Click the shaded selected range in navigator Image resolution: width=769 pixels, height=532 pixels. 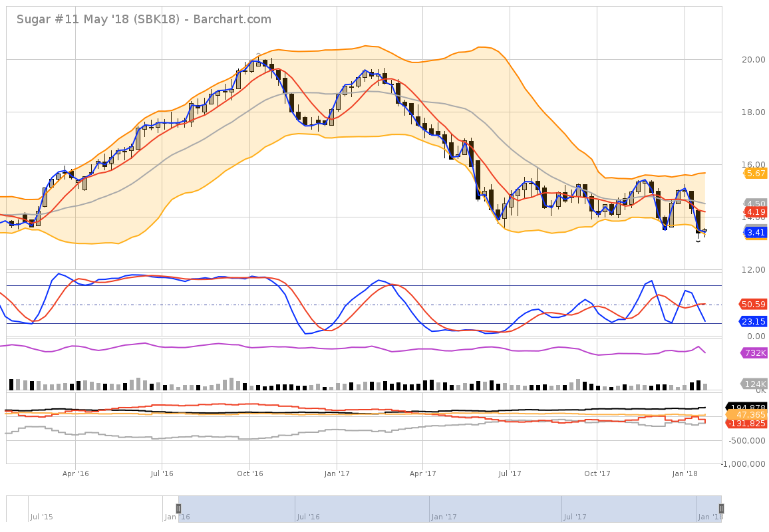pos(450,509)
